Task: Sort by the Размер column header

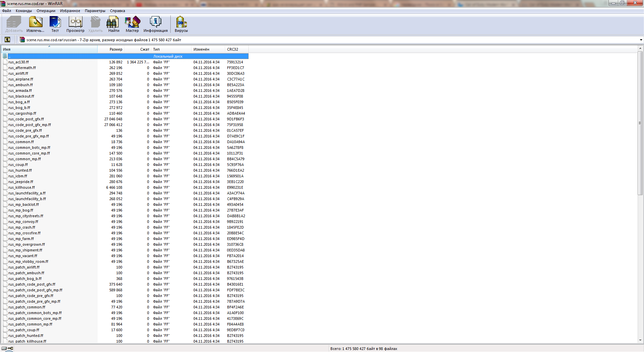Action: 111,49
